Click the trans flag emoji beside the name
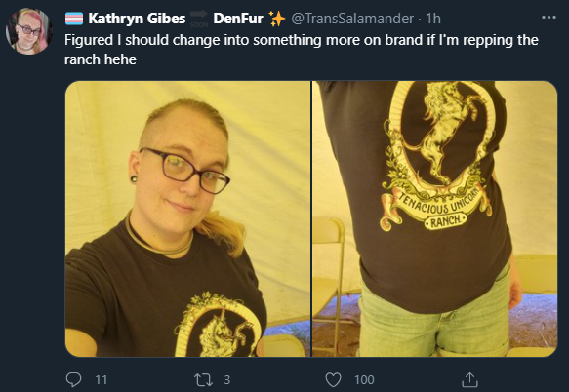569x392 pixels. [74, 19]
